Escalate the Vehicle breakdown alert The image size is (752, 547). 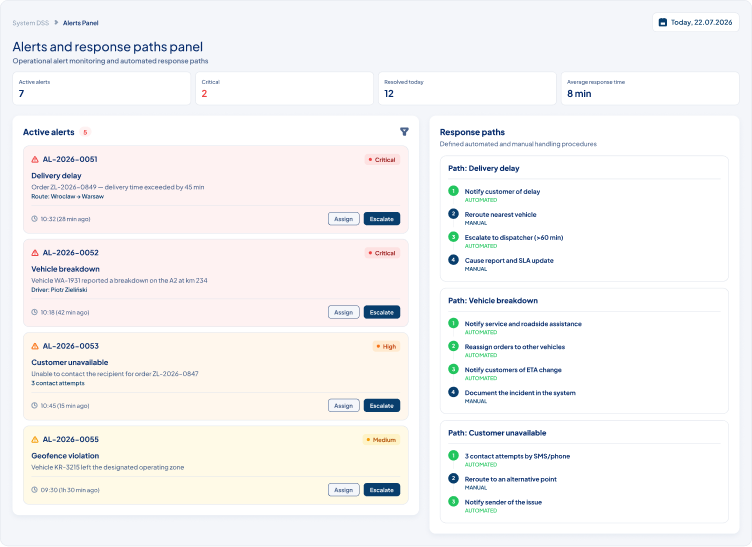point(382,313)
